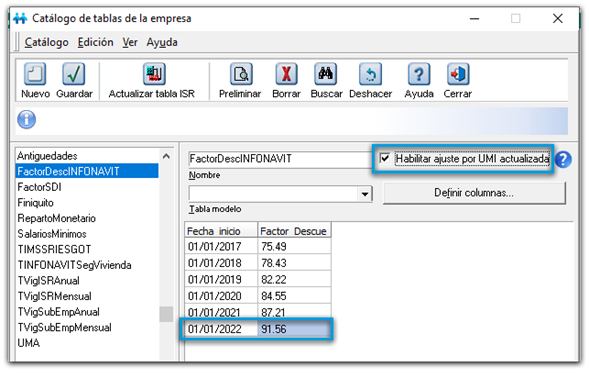Click factor cell 84.55
589x378 pixels.
(x=294, y=296)
